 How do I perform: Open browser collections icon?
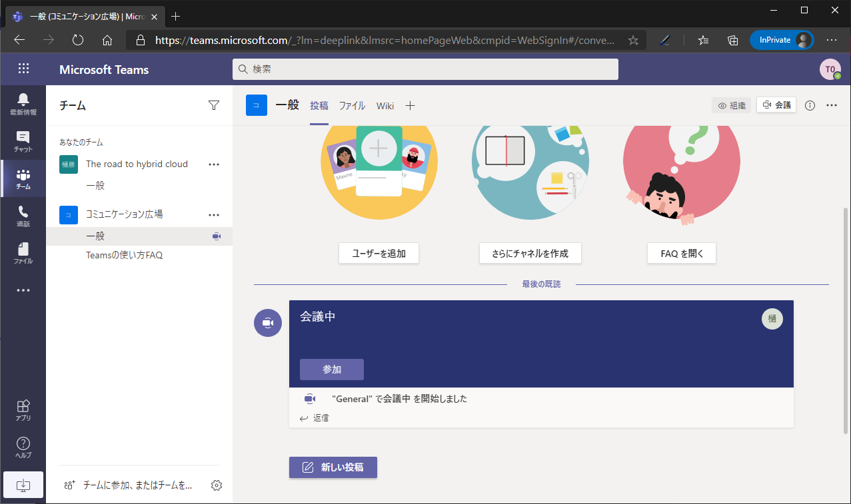click(732, 40)
